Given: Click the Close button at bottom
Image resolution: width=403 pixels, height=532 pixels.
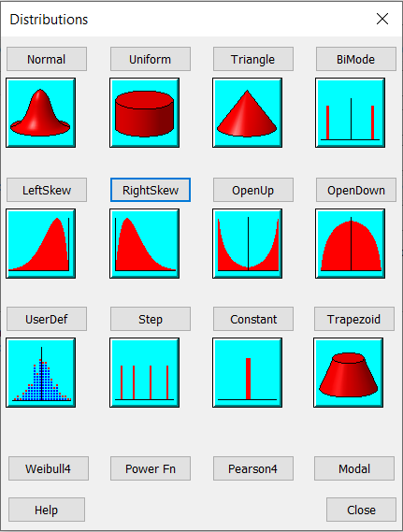Looking at the screenshot, I should click(x=361, y=510).
